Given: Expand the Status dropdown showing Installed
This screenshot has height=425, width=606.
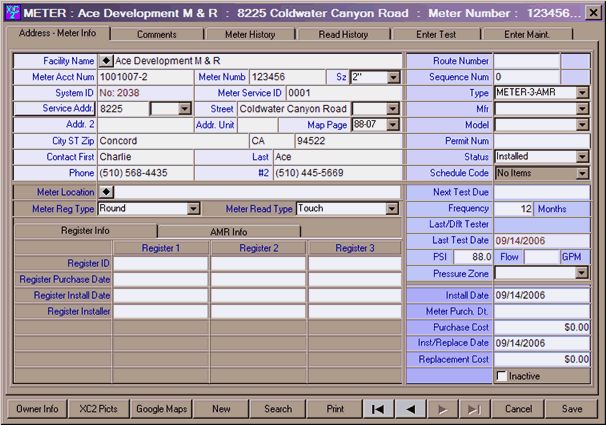Looking at the screenshot, I should click(x=582, y=157).
